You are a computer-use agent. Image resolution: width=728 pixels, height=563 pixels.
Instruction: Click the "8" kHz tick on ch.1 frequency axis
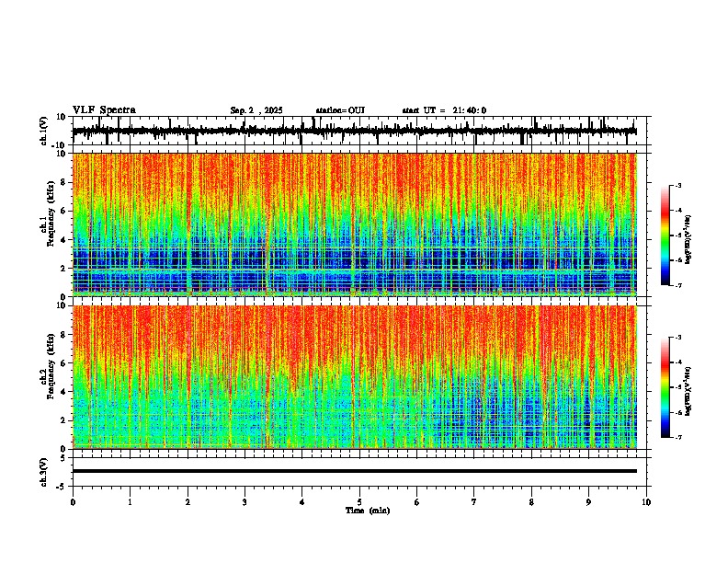[x=63, y=182]
